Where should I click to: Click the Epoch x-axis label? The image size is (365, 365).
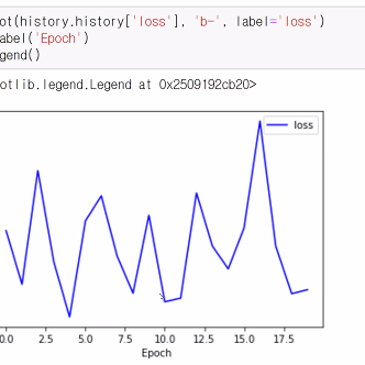[x=157, y=353]
